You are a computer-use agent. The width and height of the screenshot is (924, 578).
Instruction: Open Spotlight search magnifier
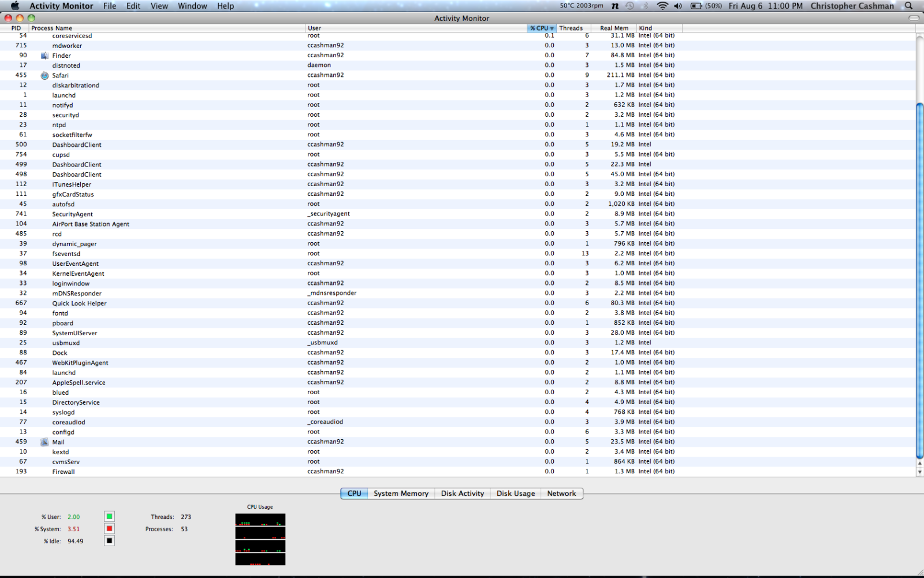click(x=908, y=6)
